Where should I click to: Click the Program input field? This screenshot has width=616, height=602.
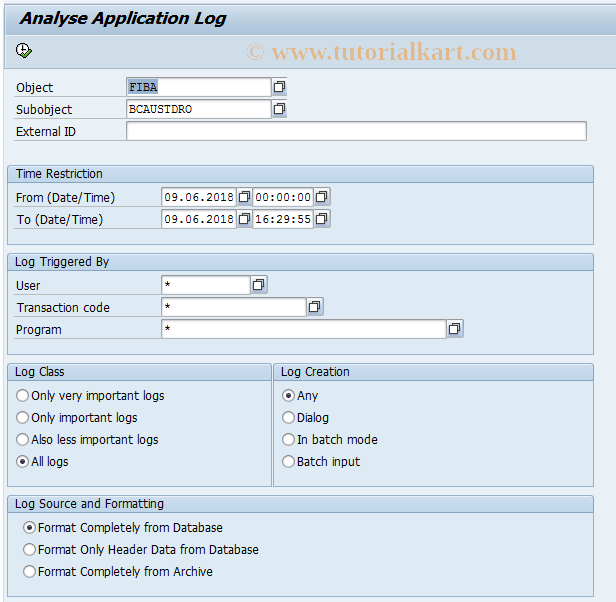click(304, 329)
